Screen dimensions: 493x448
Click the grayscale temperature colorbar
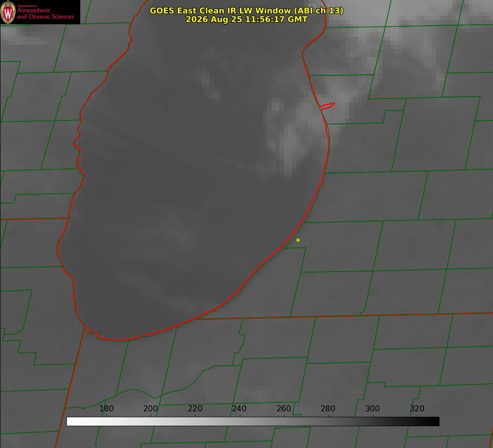[x=253, y=421]
